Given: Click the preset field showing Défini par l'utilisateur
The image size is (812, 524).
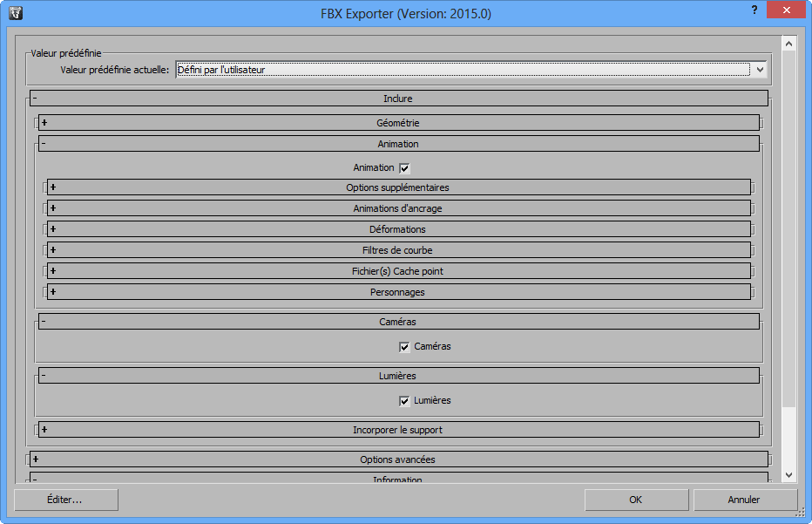Looking at the screenshot, I should tap(463, 70).
